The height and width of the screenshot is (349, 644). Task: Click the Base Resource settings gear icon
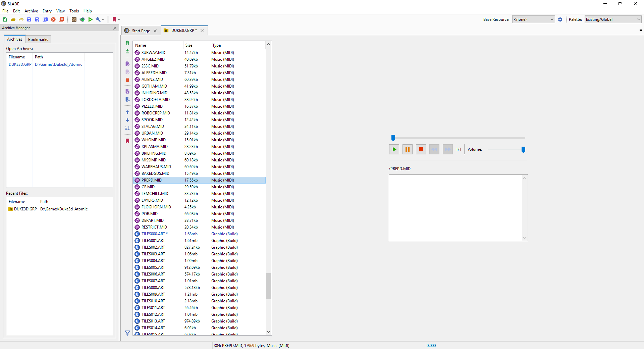pos(560,19)
